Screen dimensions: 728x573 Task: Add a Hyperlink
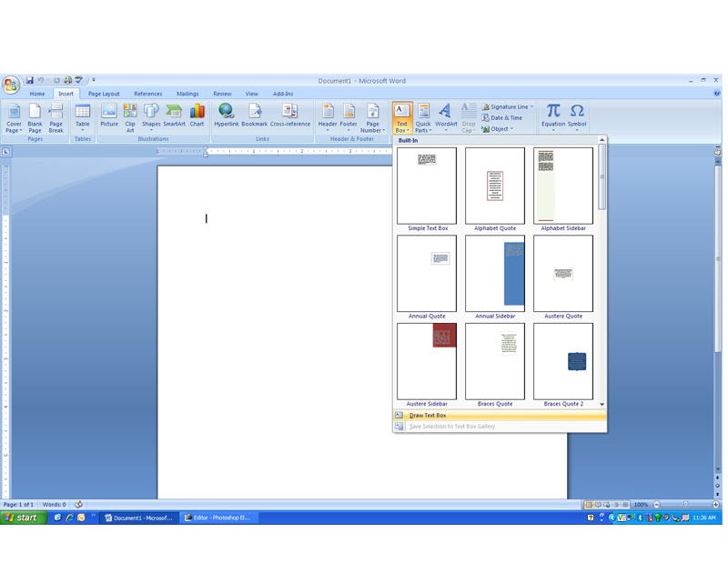click(x=226, y=114)
